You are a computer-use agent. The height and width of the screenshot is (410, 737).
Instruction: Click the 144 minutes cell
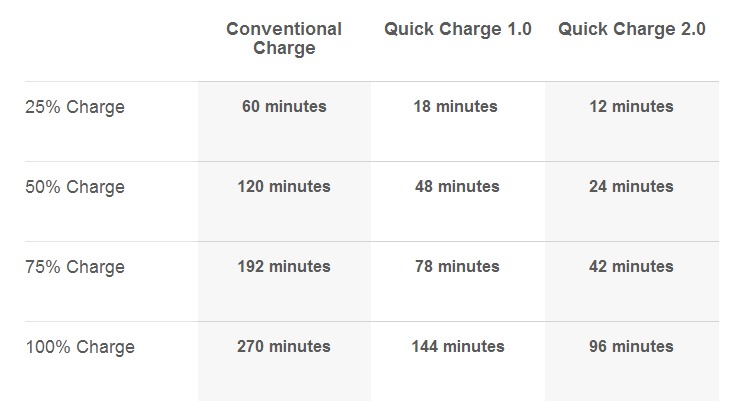point(457,346)
